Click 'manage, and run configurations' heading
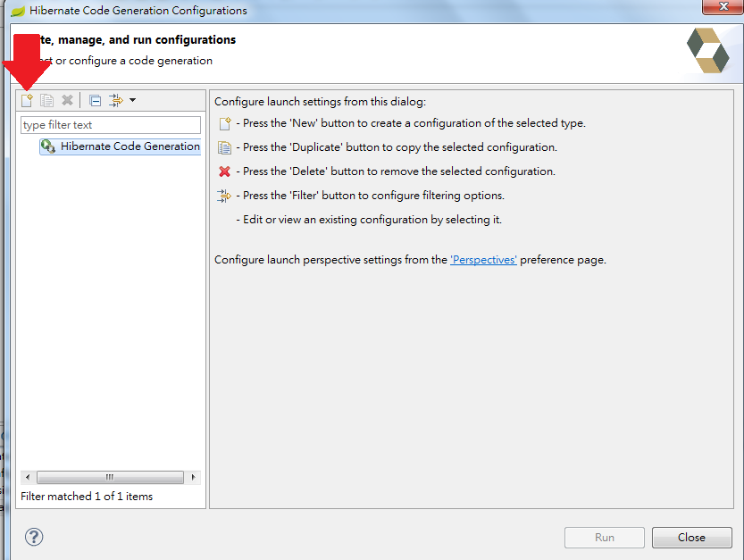Screen dimensions: 744x560 (146, 40)
